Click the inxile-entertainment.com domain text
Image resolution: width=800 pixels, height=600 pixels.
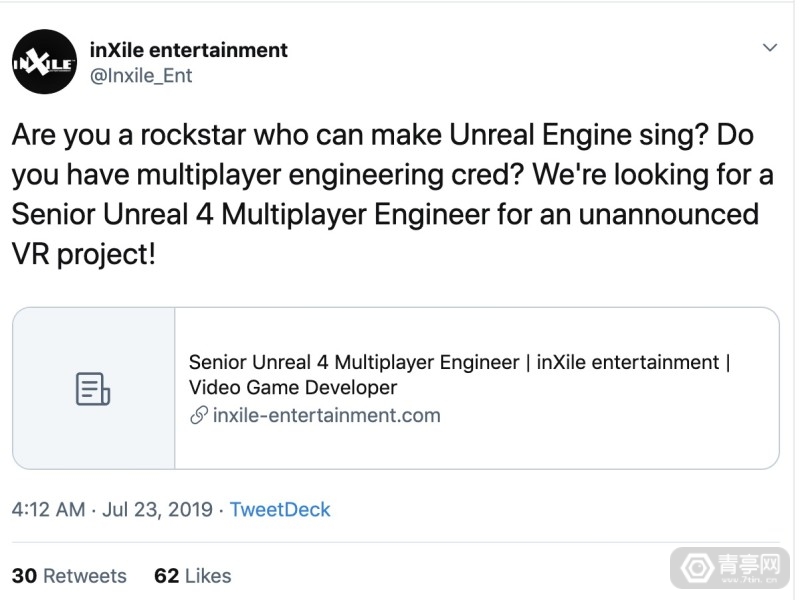(x=326, y=415)
